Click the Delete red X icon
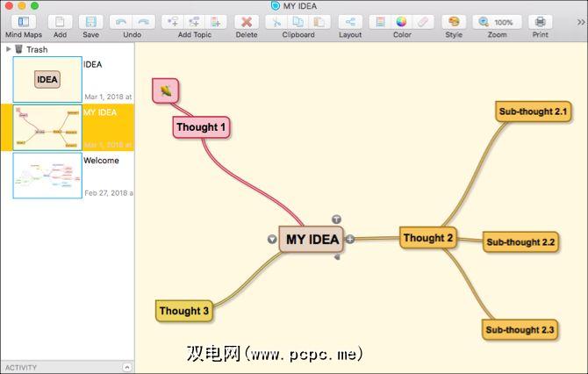The width and height of the screenshot is (588, 374). 247,22
